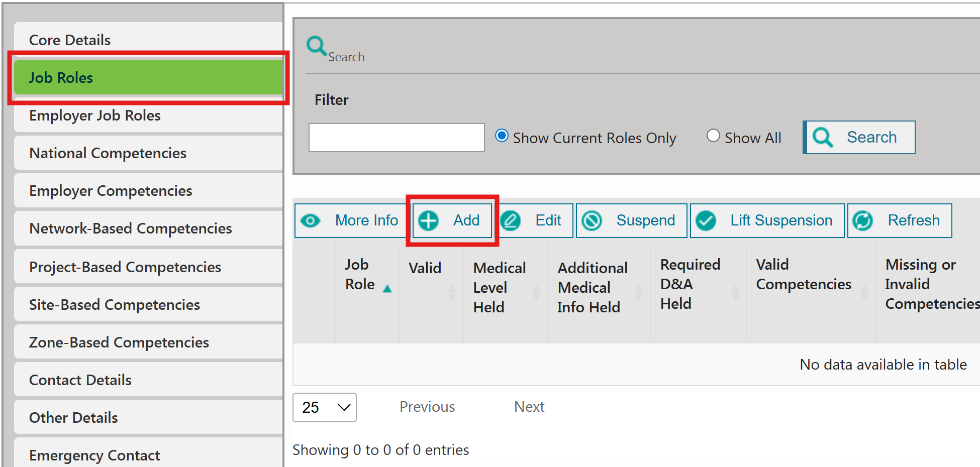Go to the Next page
980x467 pixels.
529,407
